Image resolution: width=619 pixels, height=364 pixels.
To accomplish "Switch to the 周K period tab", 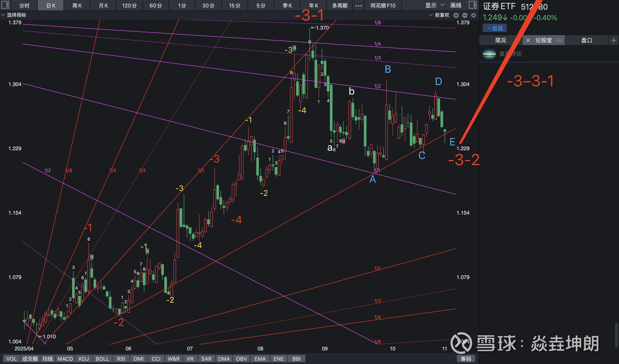I will [77, 5].
